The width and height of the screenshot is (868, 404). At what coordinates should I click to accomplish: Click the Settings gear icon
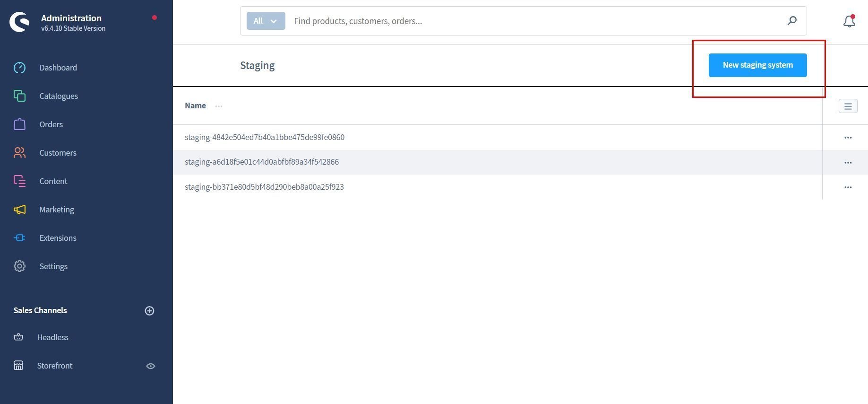click(x=19, y=266)
